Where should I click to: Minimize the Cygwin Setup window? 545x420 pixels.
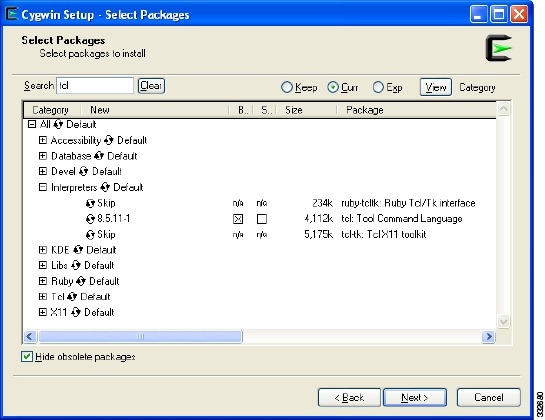click(479, 15)
